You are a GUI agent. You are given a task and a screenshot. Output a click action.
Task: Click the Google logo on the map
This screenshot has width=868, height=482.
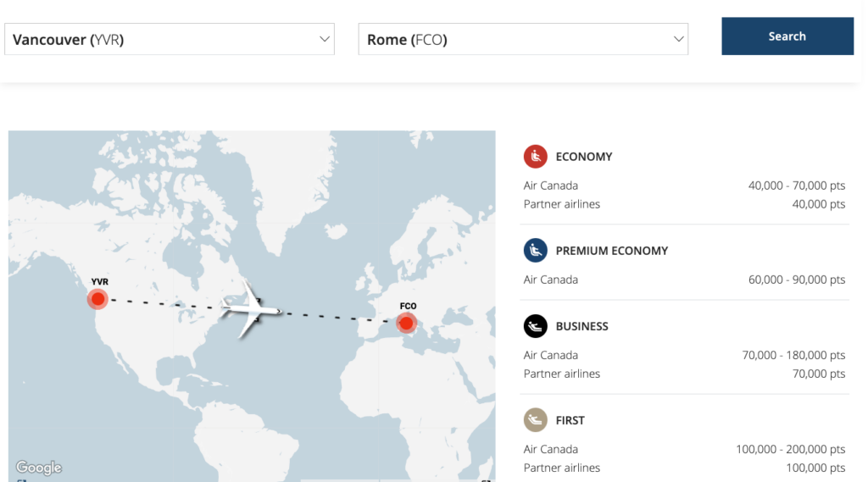(x=39, y=468)
